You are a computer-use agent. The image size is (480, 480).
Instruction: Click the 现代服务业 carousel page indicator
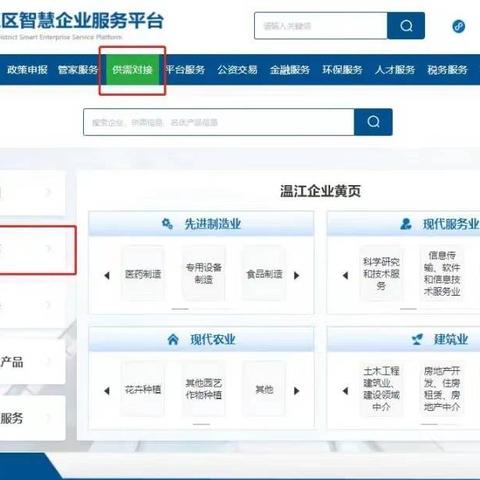tap(408, 309)
